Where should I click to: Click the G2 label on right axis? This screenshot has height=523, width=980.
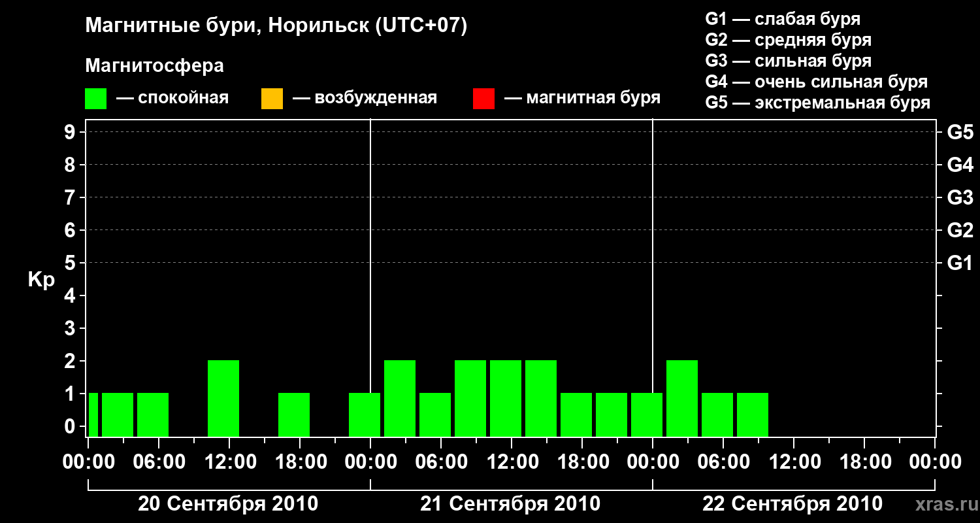pyautogui.click(x=960, y=230)
